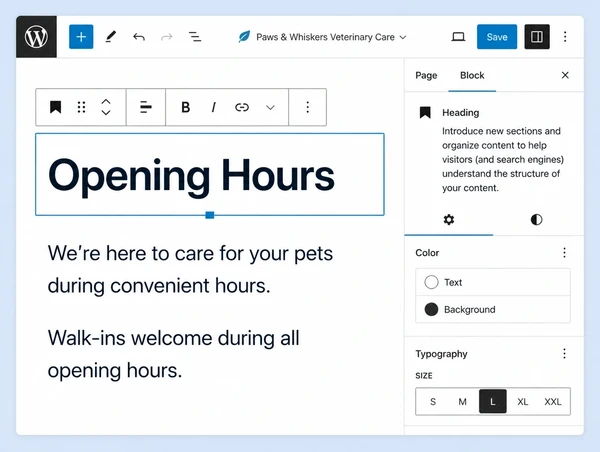Screen dimensions: 600x452
Task: Select font size M
Action: (x=463, y=401)
